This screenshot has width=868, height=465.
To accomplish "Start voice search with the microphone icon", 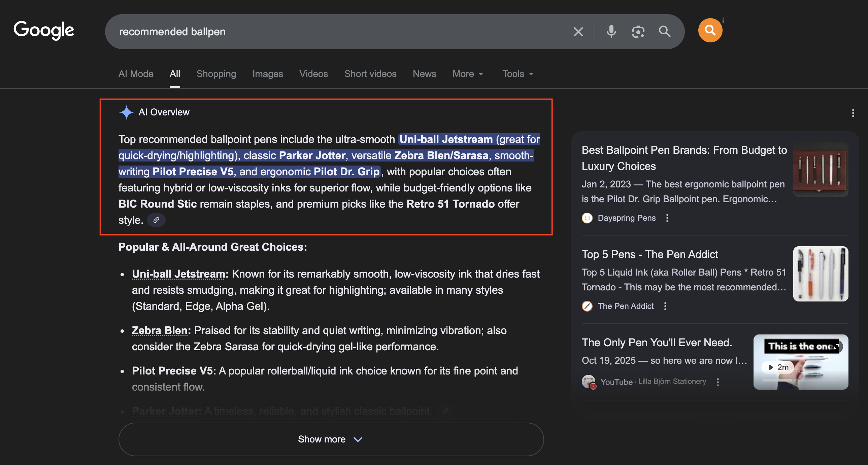I will (611, 31).
